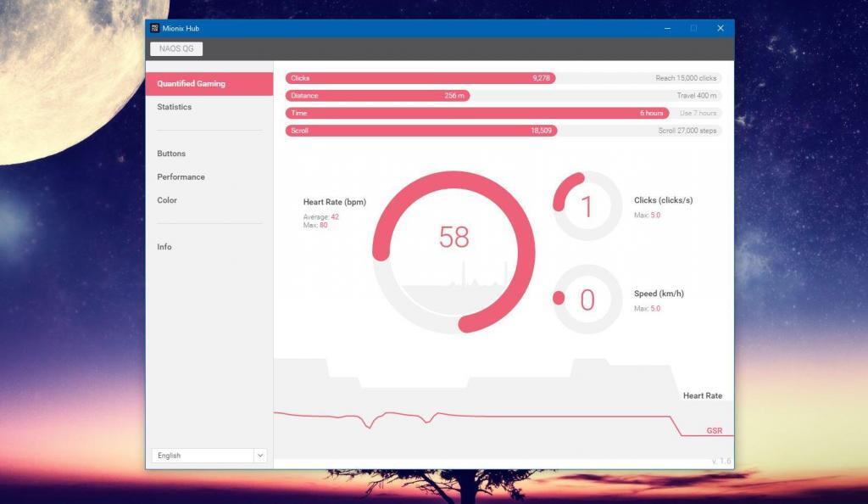Go to the Statistics page
The width and height of the screenshot is (868, 504).
pyautogui.click(x=175, y=107)
